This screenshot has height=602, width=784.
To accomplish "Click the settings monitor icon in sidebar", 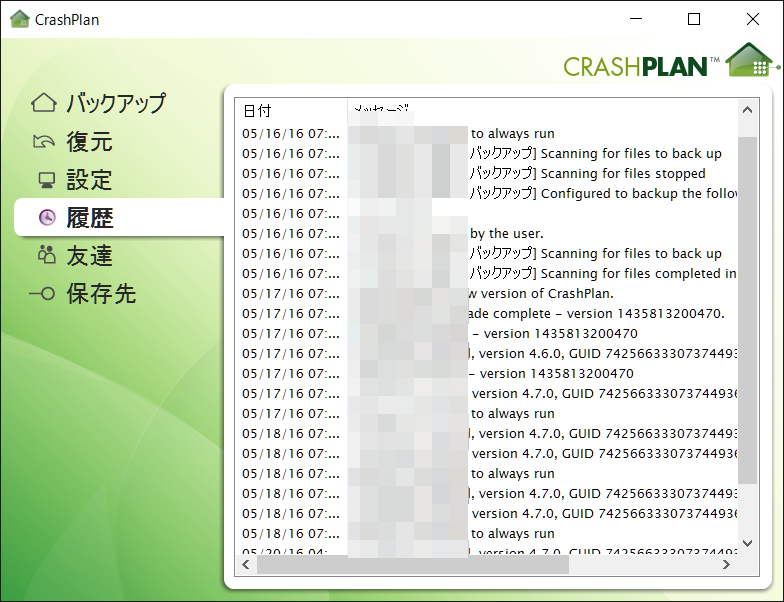I will coord(47,180).
